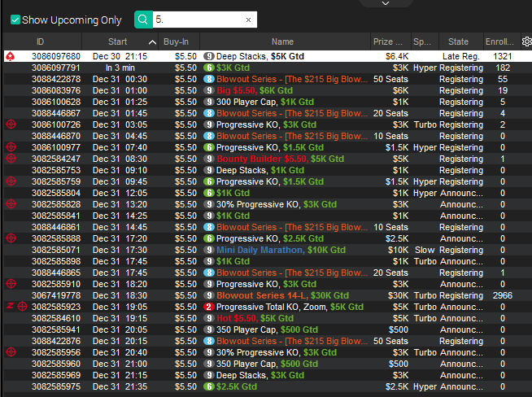Click the bounty target icon for tournament 3082585888
The width and height of the screenshot is (532, 397).
pos(11,238)
